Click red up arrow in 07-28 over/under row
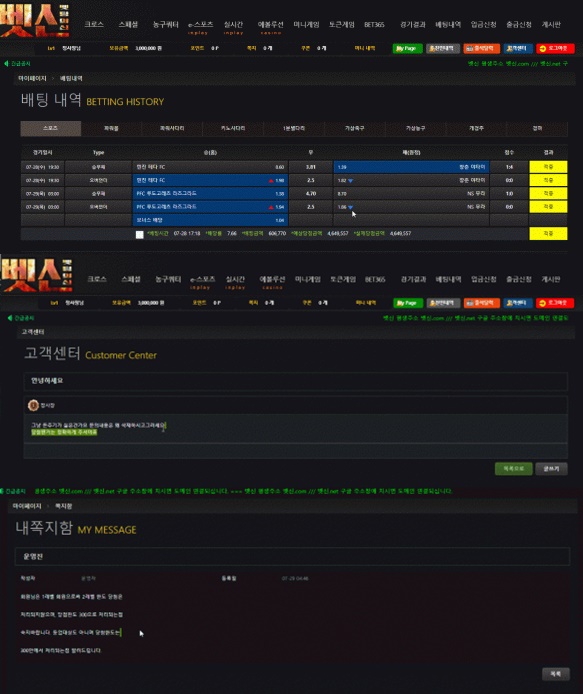The height and width of the screenshot is (694, 583). coord(271,181)
